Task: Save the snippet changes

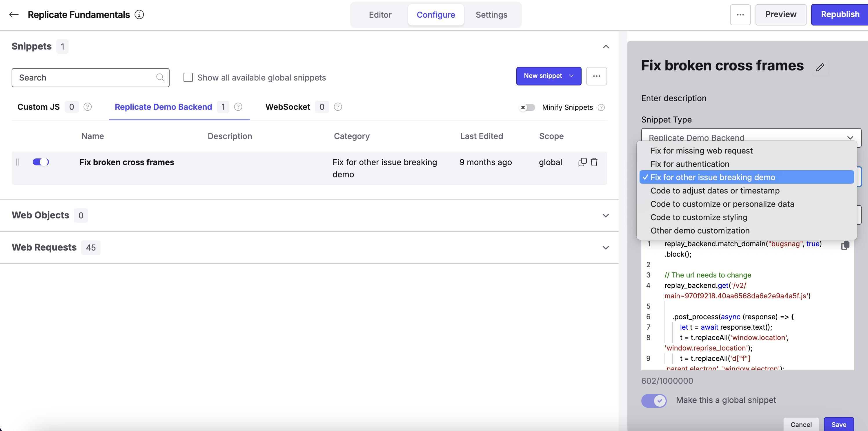Action: click(x=839, y=424)
